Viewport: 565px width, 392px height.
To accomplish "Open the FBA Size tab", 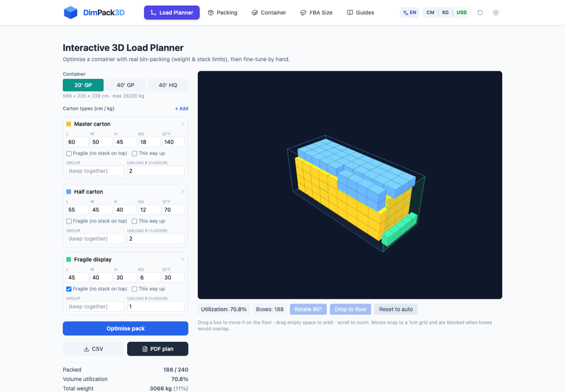I will pyautogui.click(x=316, y=13).
